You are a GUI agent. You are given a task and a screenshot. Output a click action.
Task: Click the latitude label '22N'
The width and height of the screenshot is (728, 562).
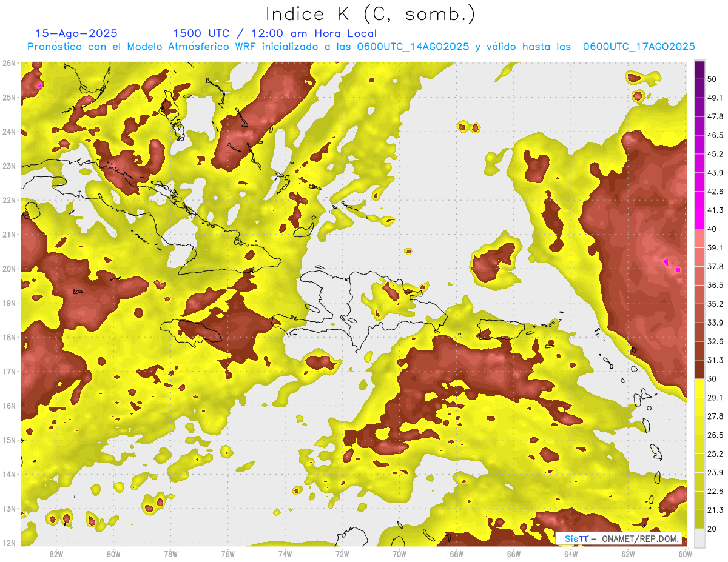tap(9, 200)
